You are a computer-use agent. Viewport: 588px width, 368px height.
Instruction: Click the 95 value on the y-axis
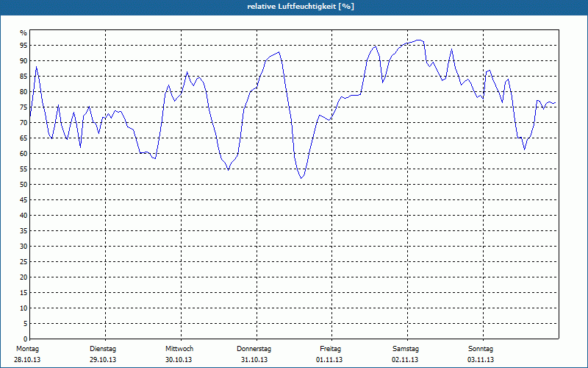point(24,46)
